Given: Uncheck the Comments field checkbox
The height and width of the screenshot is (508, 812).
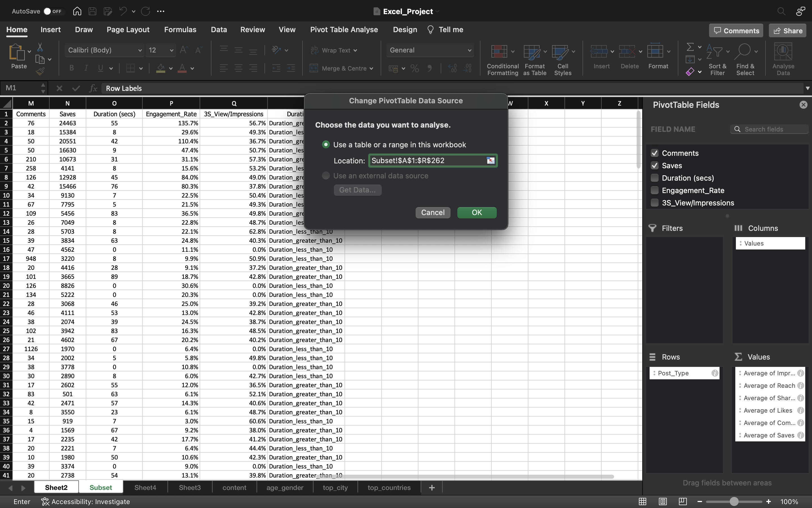Looking at the screenshot, I should click(x=654, y=153).
